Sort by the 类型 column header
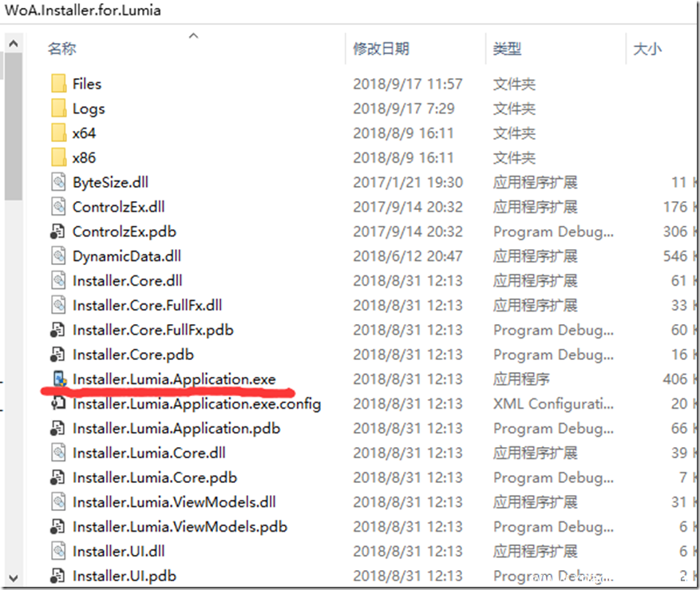Viewport: 700px width, 590px height. [507, 48]
